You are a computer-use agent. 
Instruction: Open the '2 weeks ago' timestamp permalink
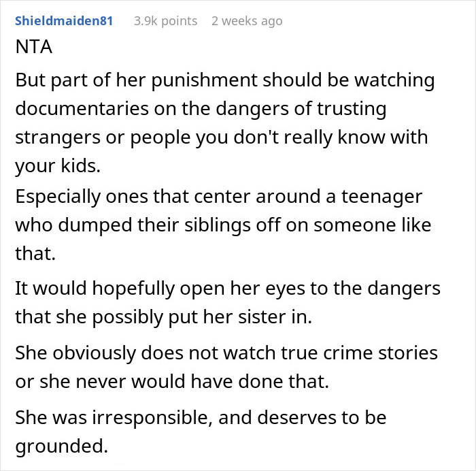[x=246, y=21]
